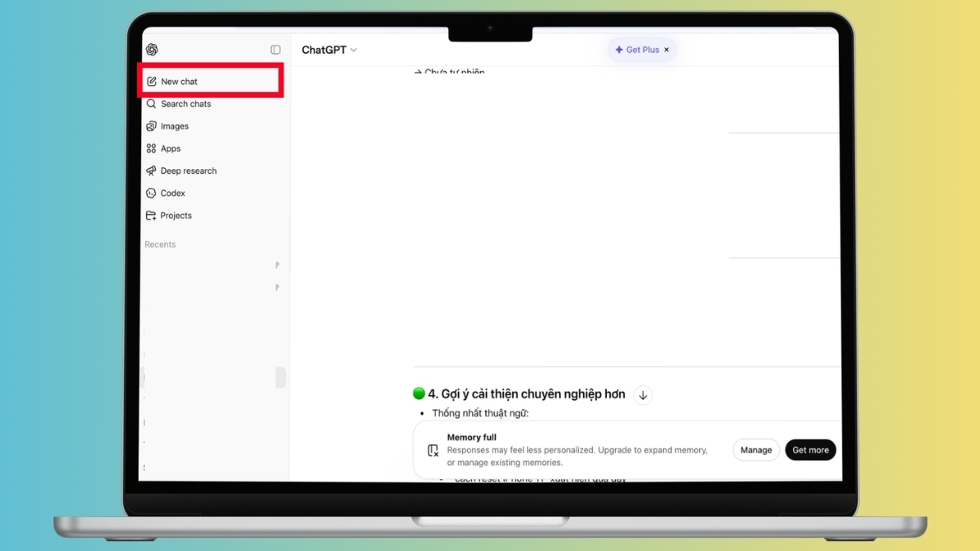Click the Apps grid icon
Image resolution: width=980 pixels, height=551 pixels.
tap(151, 149)
